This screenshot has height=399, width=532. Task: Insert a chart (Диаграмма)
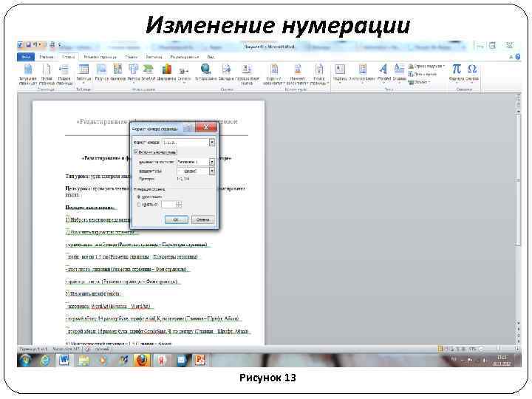coord(166,72)
